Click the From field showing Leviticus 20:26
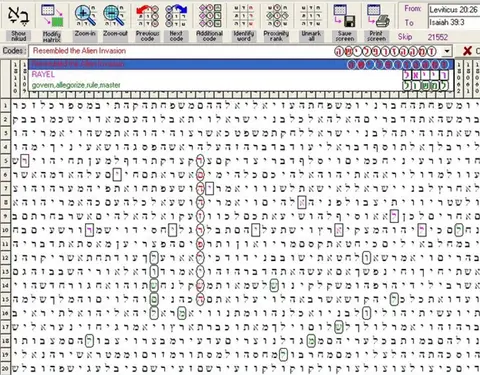This screenshot has width=480, height=375. (x=454, y=10)
